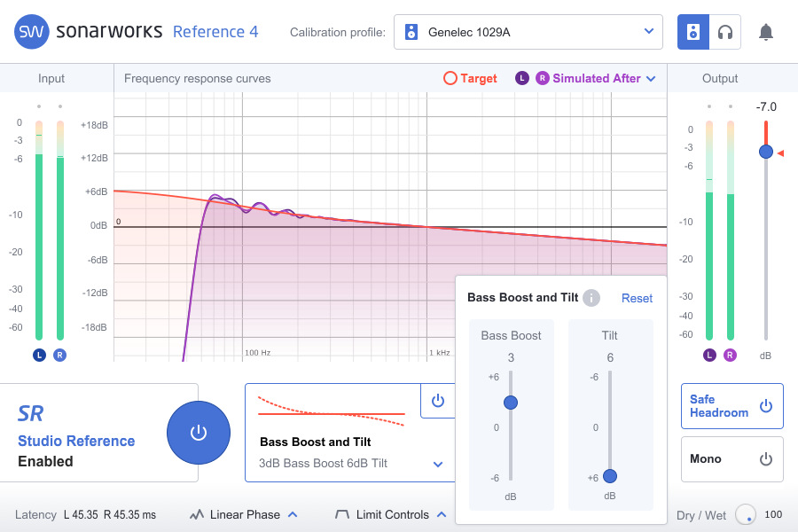
Task: Click the Limit Controls shape icon
Action: (342, 514)
